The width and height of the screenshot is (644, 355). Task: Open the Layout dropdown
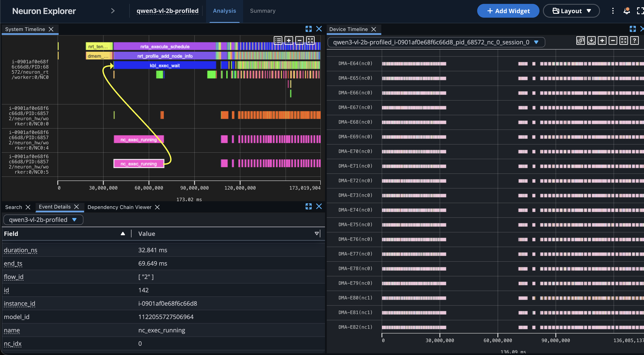[571, 11]
